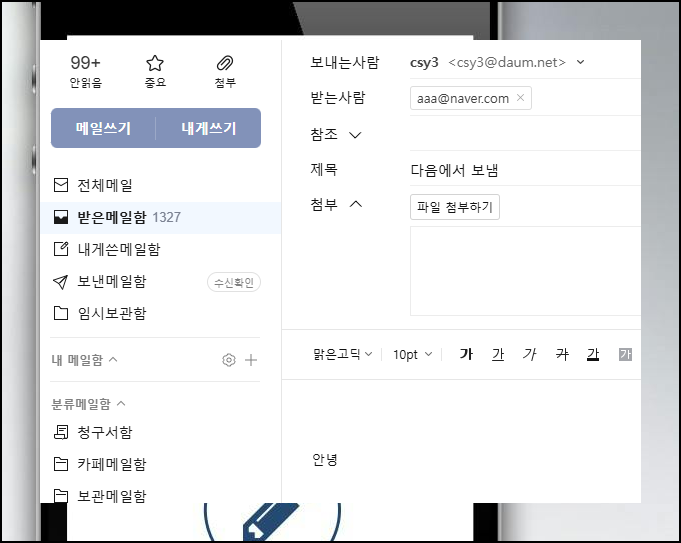The height and width of the screenshot is (543, 681).
Task: Toggle underline formatting 가
Action: pyautogui.click(x=498, y=354)
